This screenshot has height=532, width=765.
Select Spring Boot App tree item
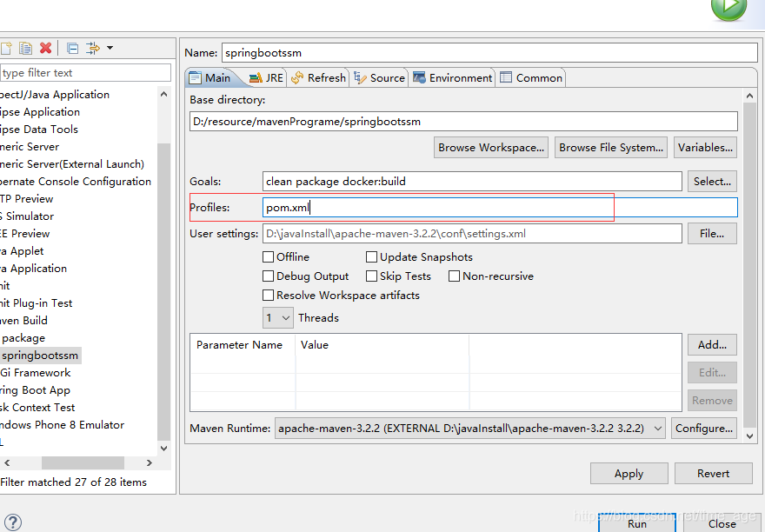(35, 390)
